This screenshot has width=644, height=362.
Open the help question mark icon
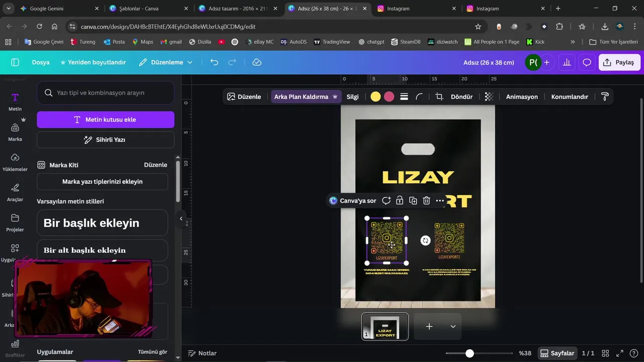[x=633, y=353]
